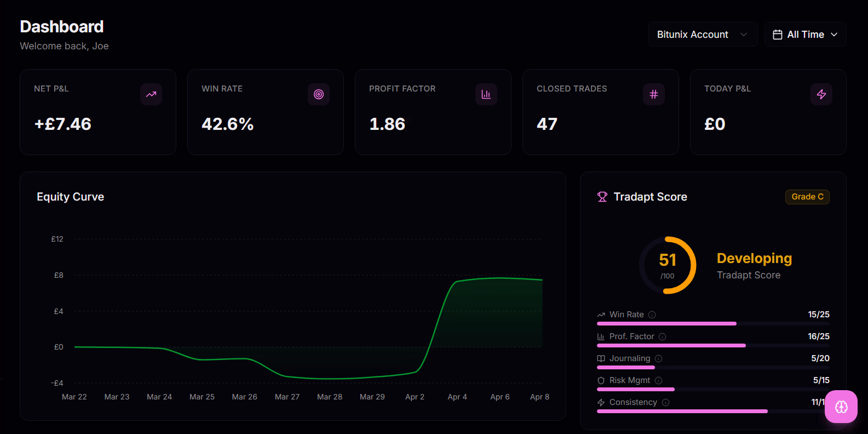Click the info icon beside Consistency

tap(666, 402)
